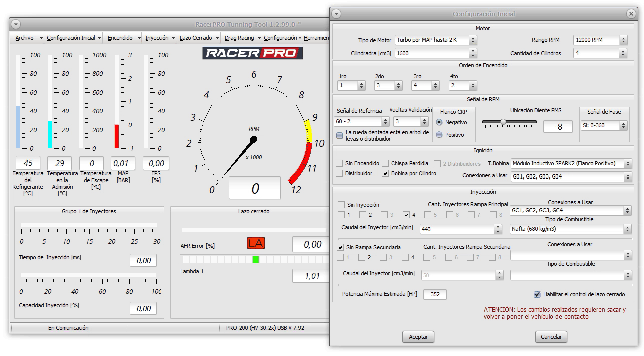This screenshot has width=644, height=356.
Task: Open the Configuración Inicial dialog system menu icon
Action: tap(336, 14)
